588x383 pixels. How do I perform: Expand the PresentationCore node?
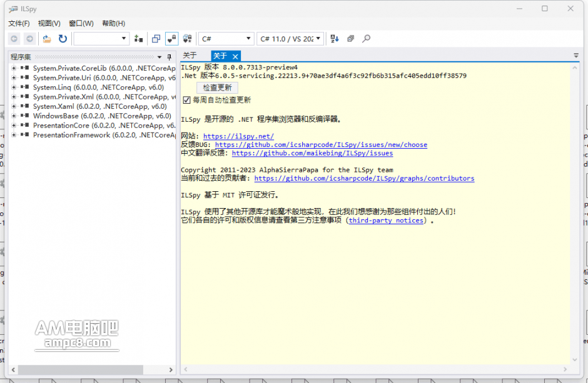14,126
